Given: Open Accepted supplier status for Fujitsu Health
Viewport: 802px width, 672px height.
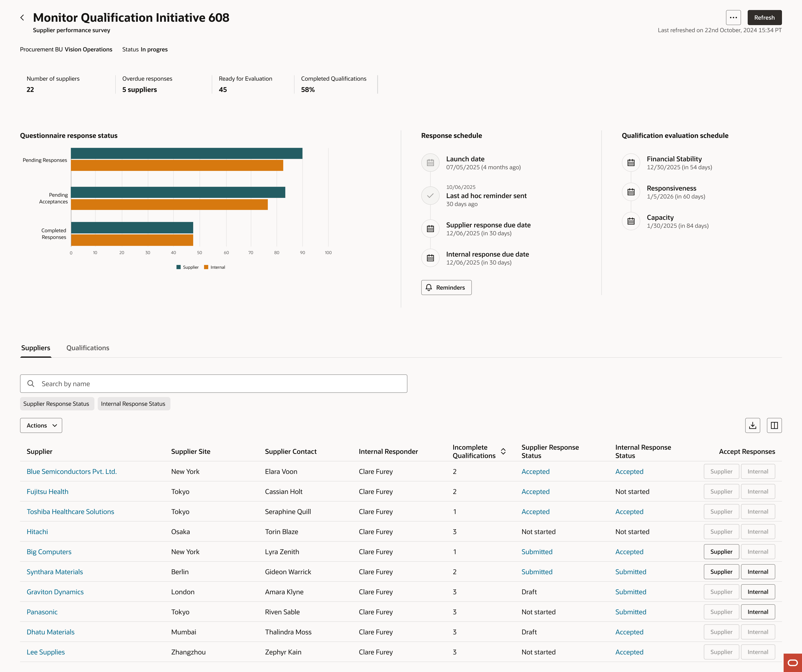Looking at the screenshot, I should [x=536, y=492].
